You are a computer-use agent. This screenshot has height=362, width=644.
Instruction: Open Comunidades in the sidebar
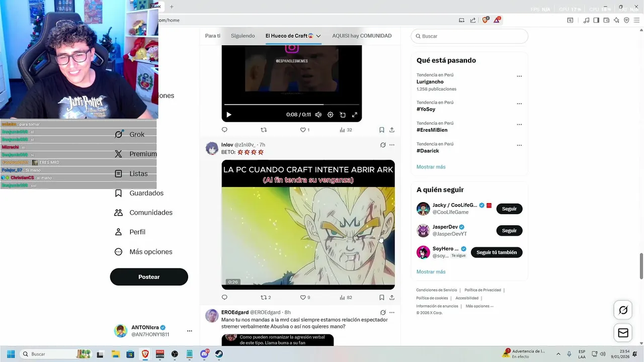click(x=143, y=213)
